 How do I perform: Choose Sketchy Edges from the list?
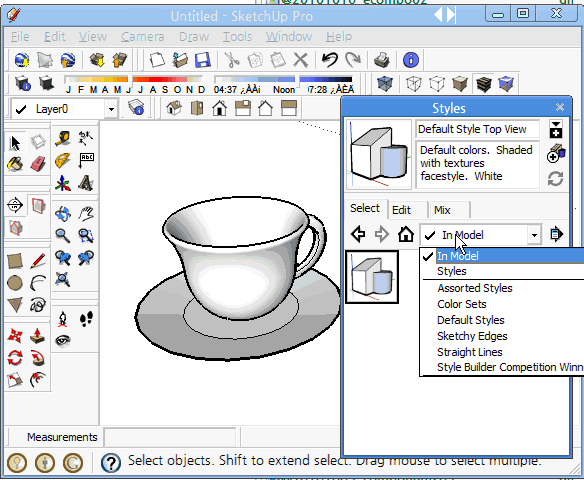[x=472, y=336]
